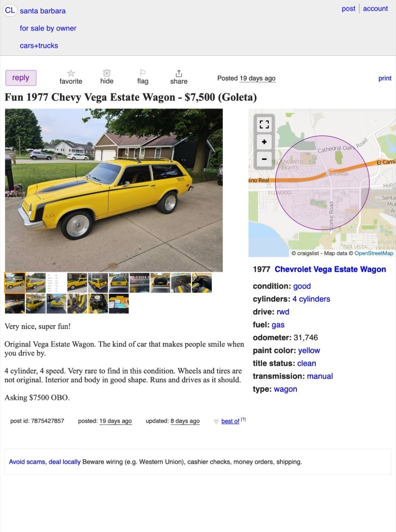Flag the listing using the flag icon

click(143, 73)
